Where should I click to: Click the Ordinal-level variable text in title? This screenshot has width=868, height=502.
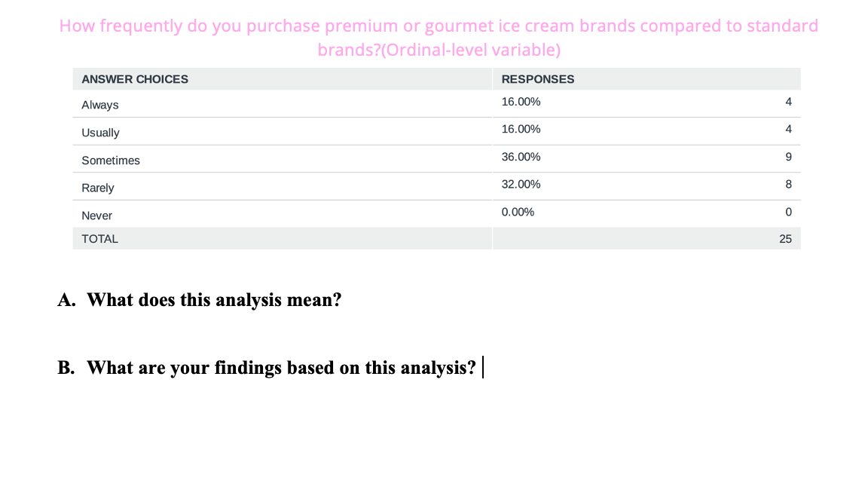(x=473, y=51)
